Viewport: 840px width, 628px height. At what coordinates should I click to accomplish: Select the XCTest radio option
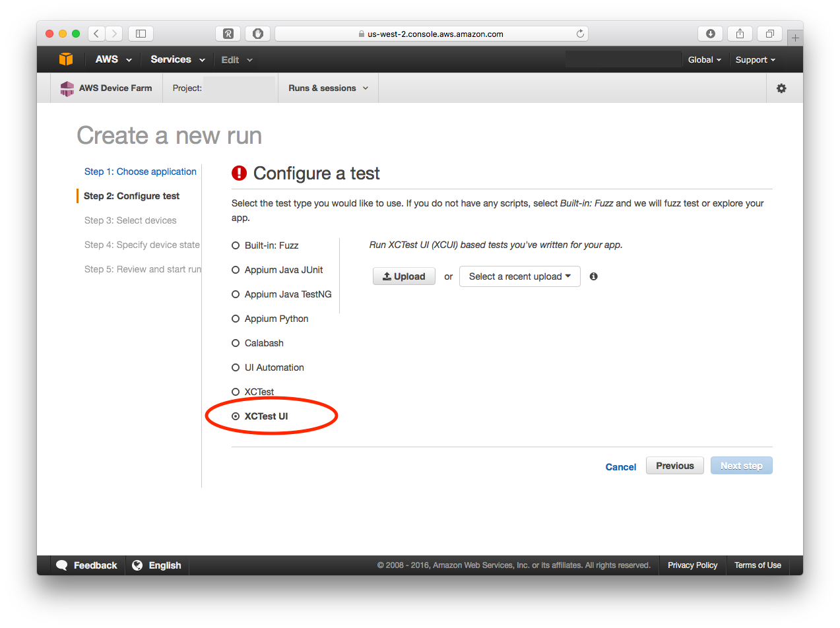coord(236,392)
